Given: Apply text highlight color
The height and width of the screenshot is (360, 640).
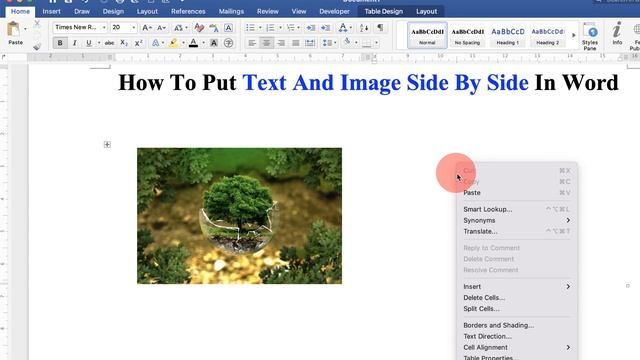Looking at the screenshot, I should coord(174,43).
